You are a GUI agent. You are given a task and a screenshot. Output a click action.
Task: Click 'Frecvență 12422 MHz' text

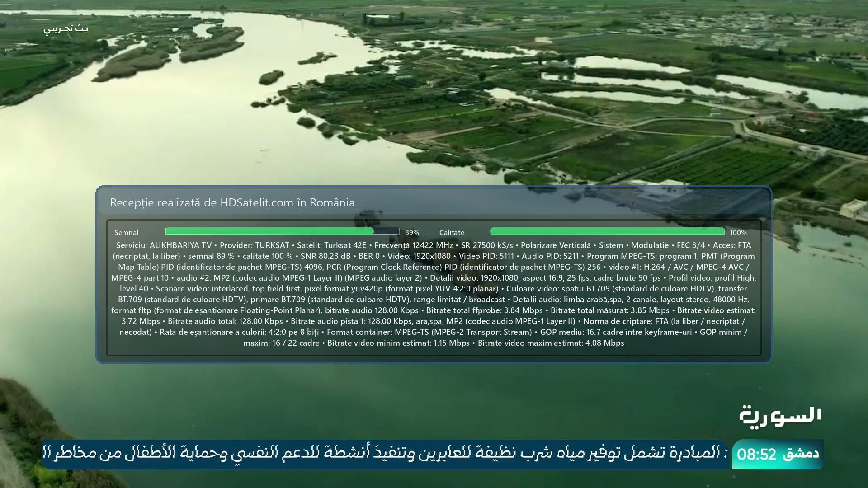point(414,245)
